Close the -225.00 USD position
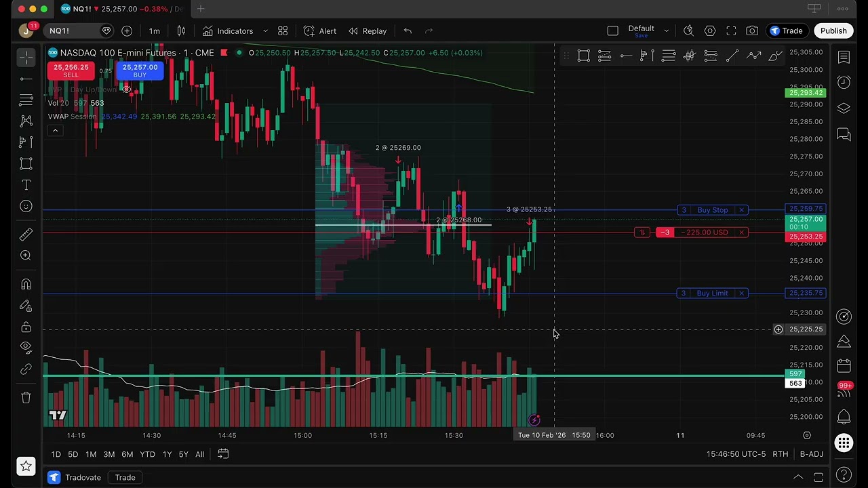The height and width of the screenshot is (488, 868). [741, 232]
